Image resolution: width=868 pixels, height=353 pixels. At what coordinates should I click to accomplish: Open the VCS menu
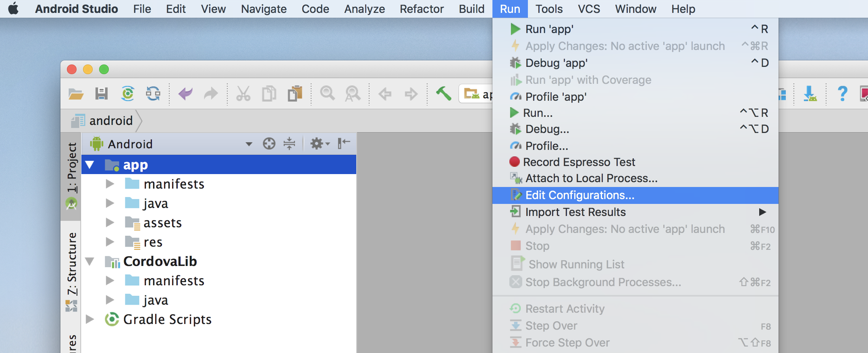589,9
